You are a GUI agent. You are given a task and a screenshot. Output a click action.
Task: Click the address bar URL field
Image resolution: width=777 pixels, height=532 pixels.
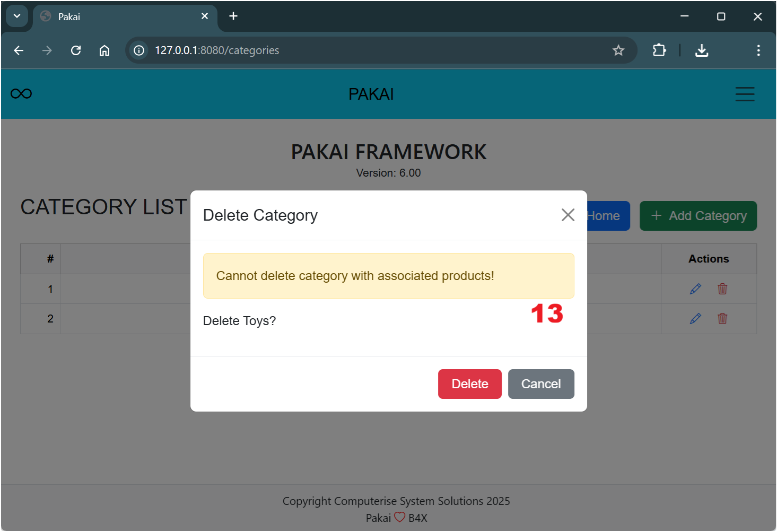pyautogui.click(x=371, y=50)
